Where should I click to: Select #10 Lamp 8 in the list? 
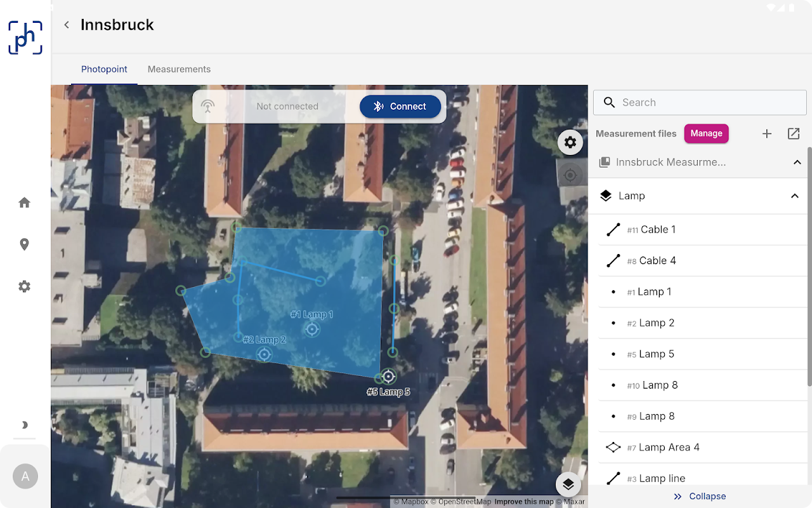702,385
